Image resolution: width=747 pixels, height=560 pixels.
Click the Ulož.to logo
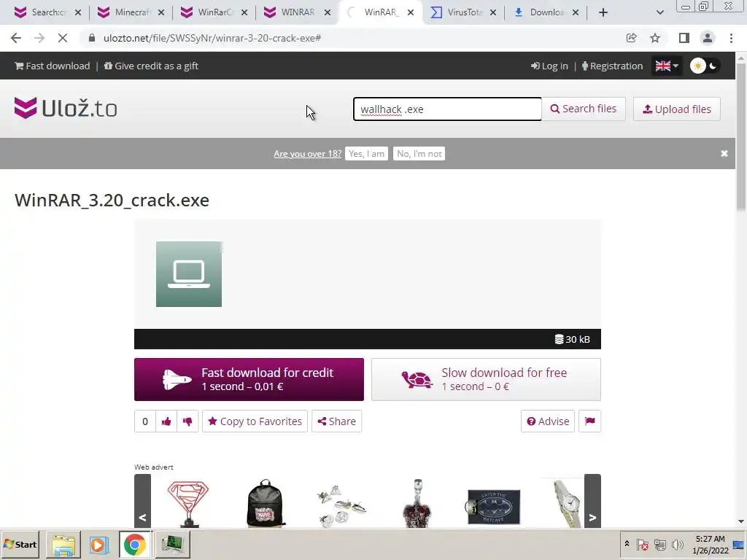point(66,108)
